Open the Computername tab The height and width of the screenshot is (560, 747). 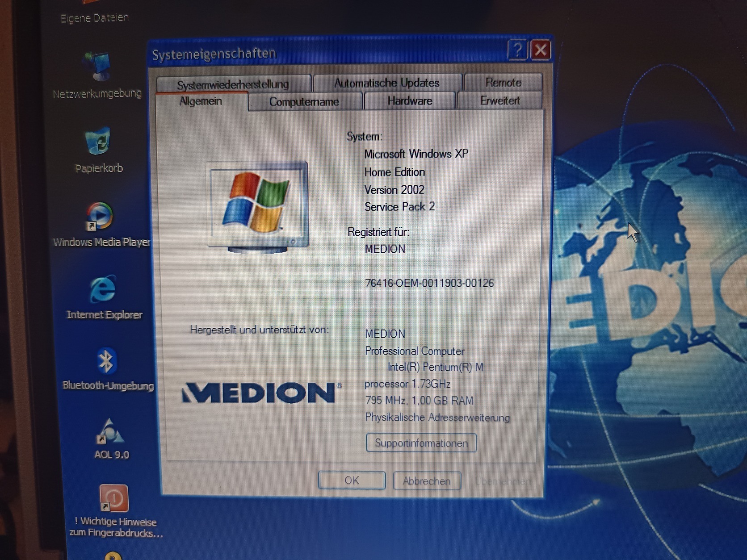pyautogui.click(x=304, y=102)
